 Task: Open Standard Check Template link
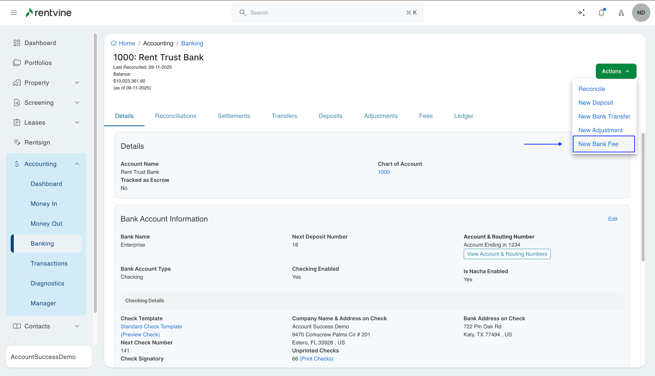[151, 327]
